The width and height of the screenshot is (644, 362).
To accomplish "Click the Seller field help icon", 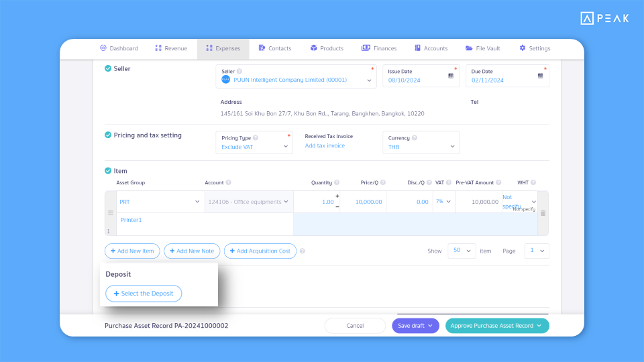I will click(239, 72).
